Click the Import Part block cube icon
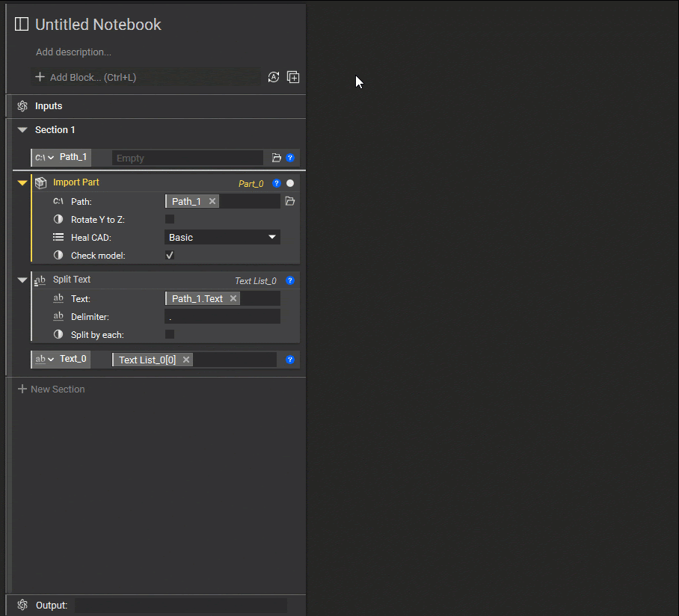The height and width of the screenshot is (616, 679). 40,182
